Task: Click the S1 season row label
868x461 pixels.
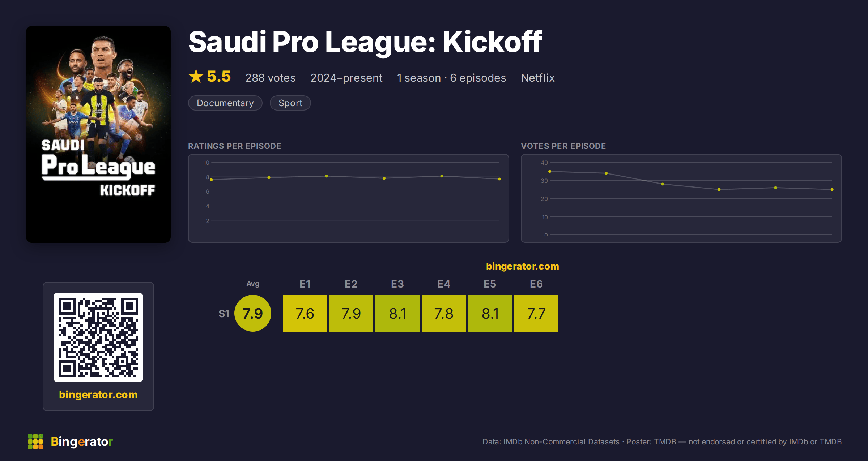Action: point(224,314)
